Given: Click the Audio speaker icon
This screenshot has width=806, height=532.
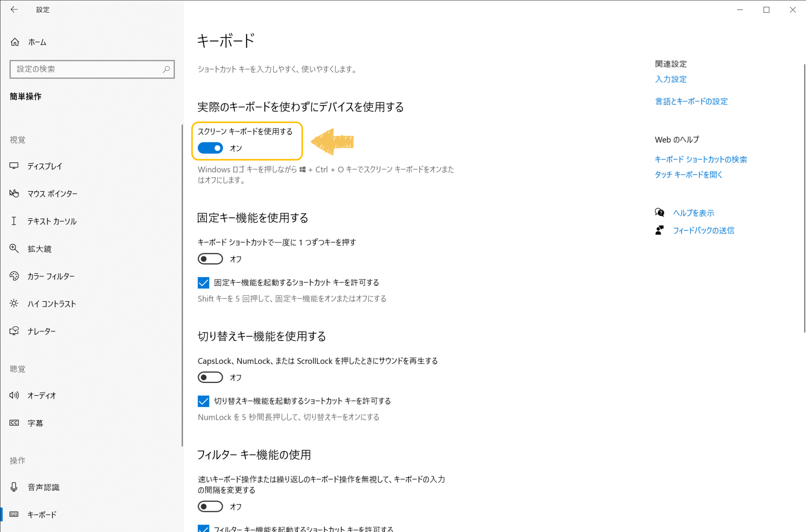Looking at the screenshot, I should pos(14,395).
